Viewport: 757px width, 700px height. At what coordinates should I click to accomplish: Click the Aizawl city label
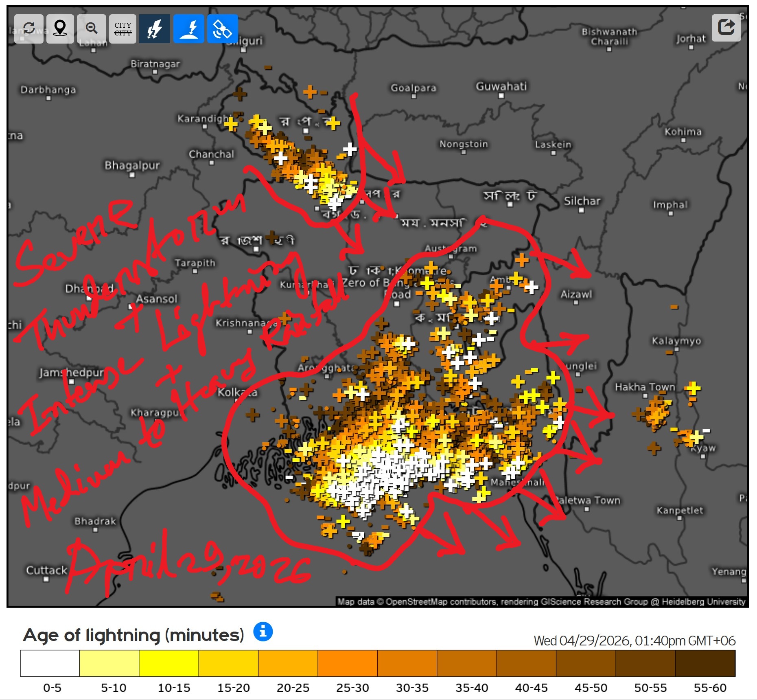[576, 294]
